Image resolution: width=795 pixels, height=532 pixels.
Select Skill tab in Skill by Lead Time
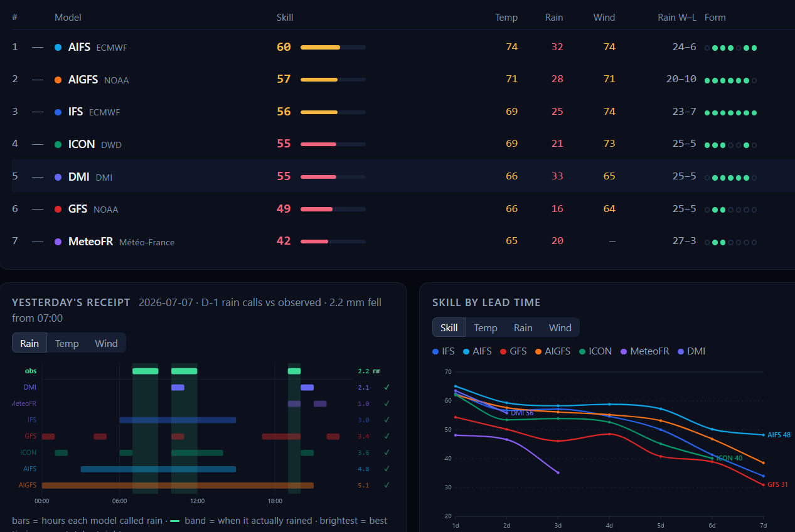449,327
